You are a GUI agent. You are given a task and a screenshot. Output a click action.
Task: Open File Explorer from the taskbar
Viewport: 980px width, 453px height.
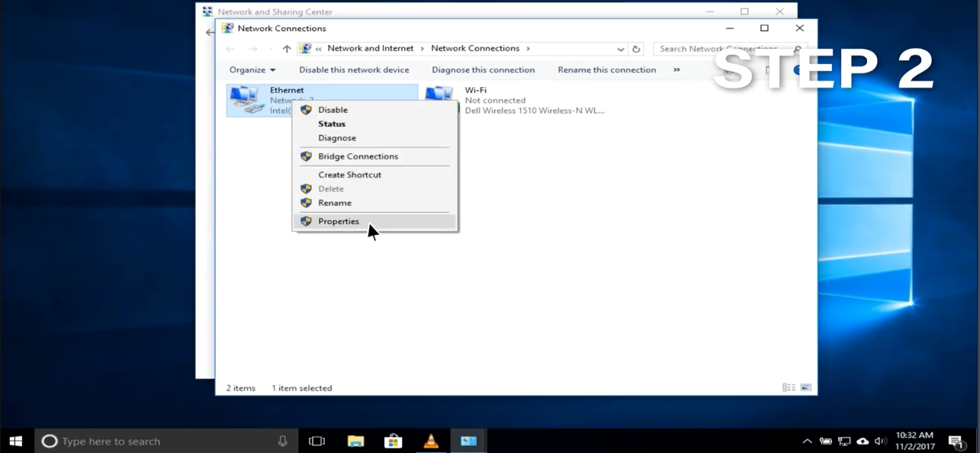(x=355, y=441)
